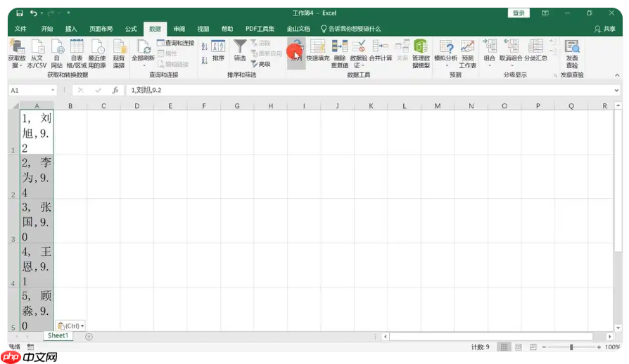Undo the last action

[33, 13]
